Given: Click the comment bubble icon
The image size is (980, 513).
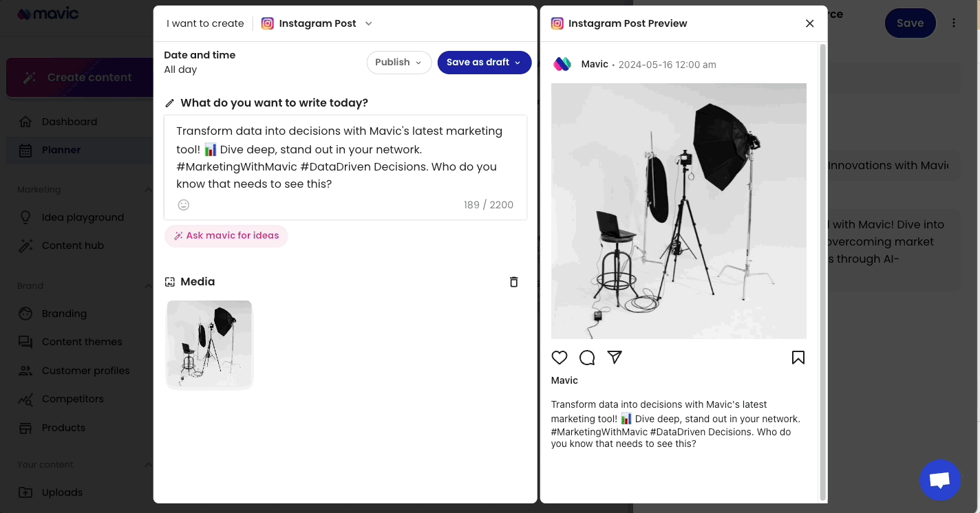Looking at the screenshot, I should pyautogui.click(x=587, y=358).
